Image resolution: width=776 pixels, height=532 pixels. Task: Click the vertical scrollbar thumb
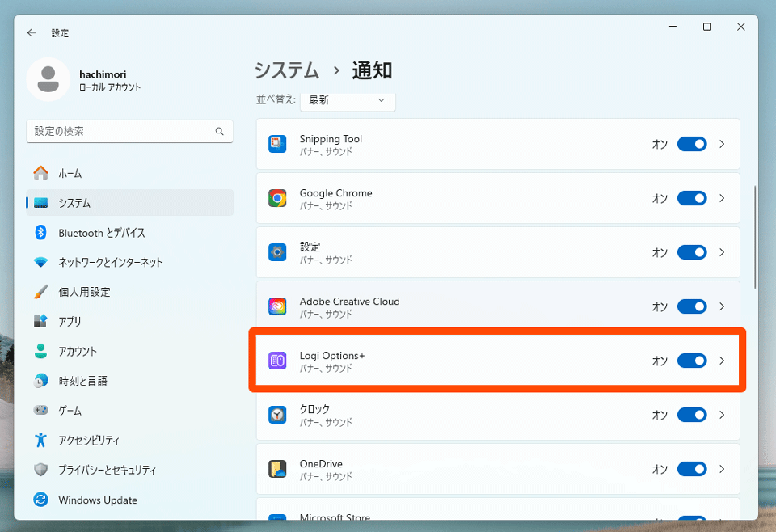pyautogui.click(x=755, y=237)
